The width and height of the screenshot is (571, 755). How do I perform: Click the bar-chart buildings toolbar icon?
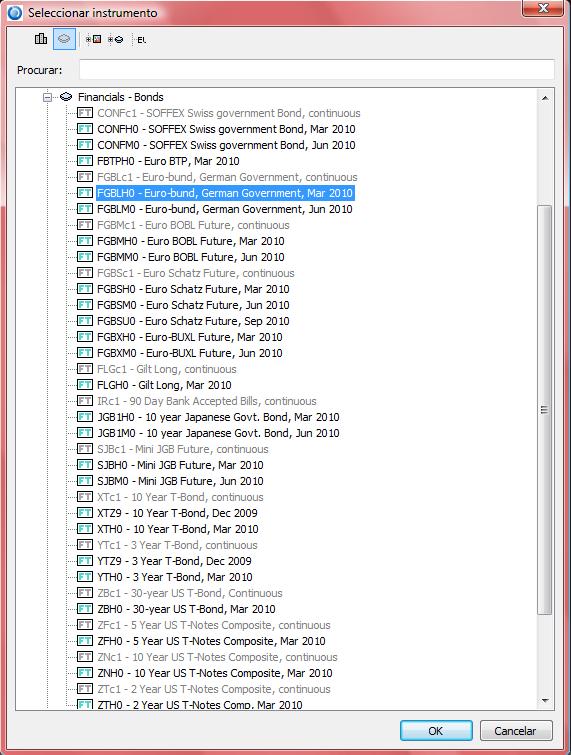click(41, 39)
